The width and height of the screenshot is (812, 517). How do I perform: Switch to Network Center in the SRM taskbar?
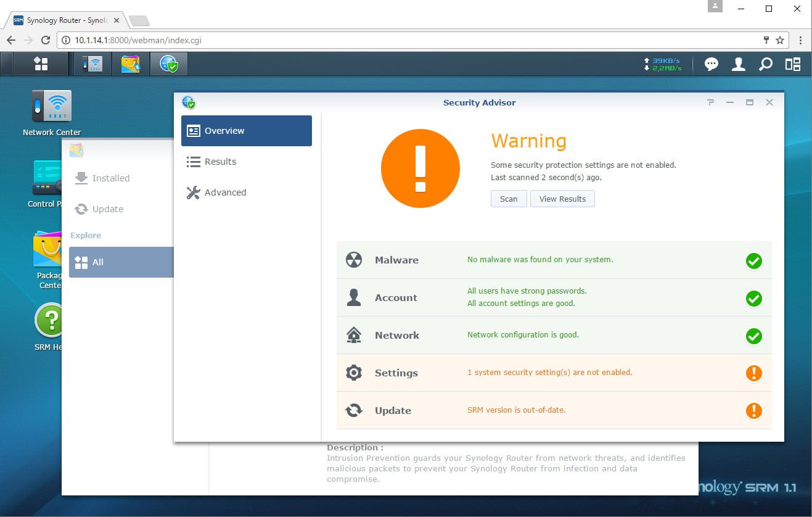coord(92,64)
